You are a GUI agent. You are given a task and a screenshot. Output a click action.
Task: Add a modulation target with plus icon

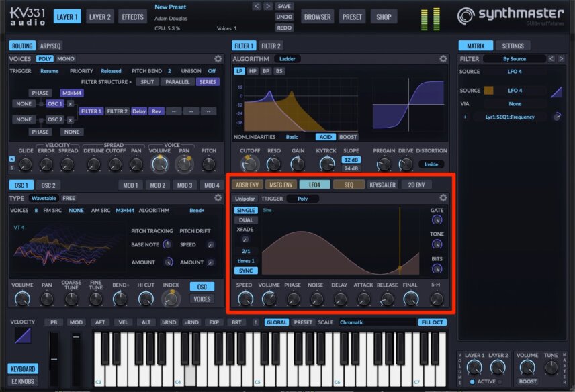pos(465,117)
